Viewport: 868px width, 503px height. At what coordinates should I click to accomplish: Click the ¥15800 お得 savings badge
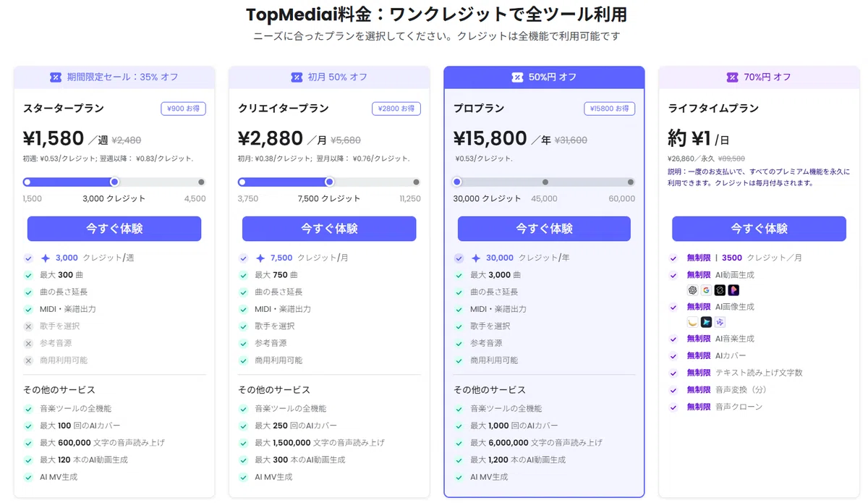coord(609,109)
